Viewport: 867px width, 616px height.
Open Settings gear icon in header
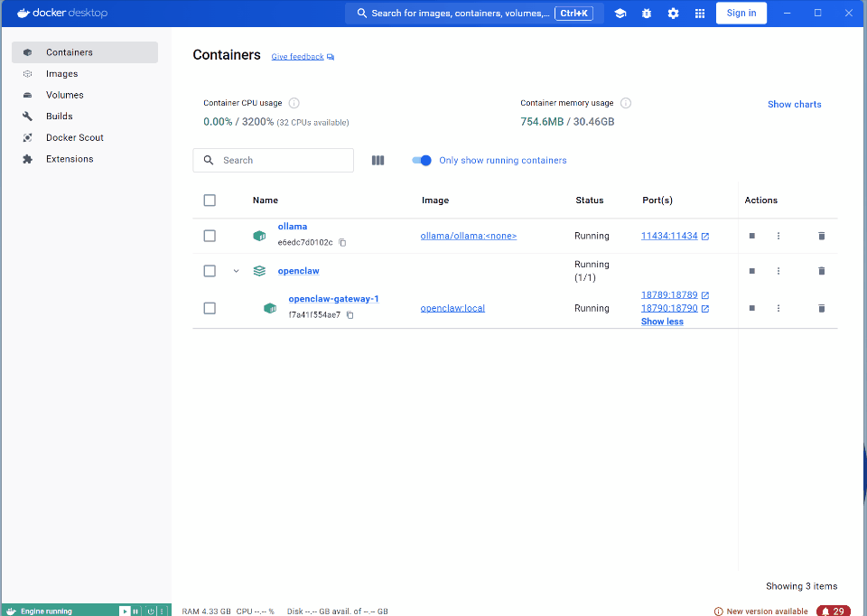[x=673, y=14]
